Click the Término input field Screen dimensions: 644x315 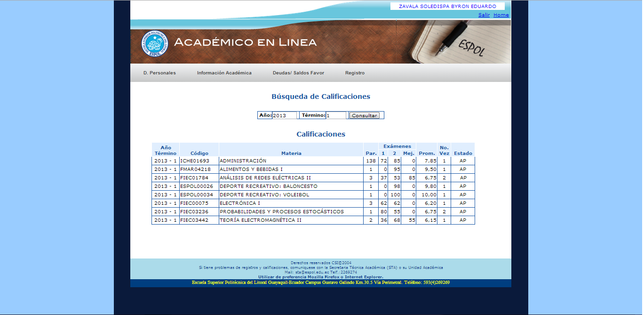tap(336, 115)
